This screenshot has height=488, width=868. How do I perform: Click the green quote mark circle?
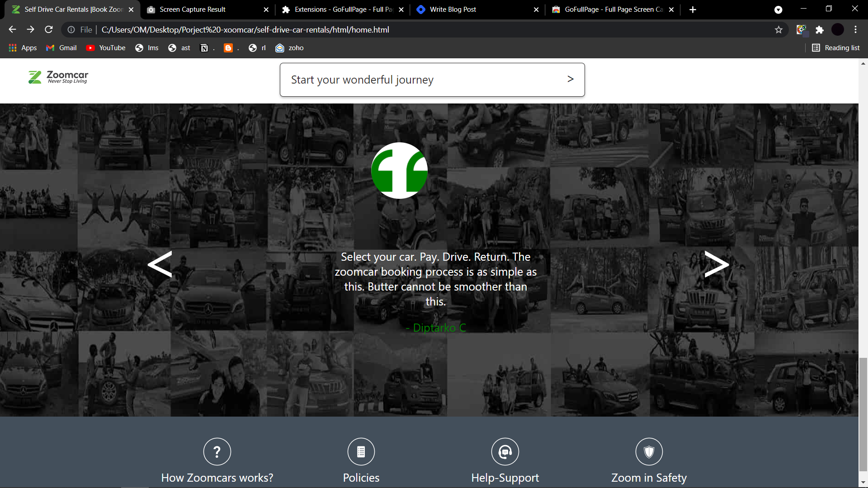point(399,171)
